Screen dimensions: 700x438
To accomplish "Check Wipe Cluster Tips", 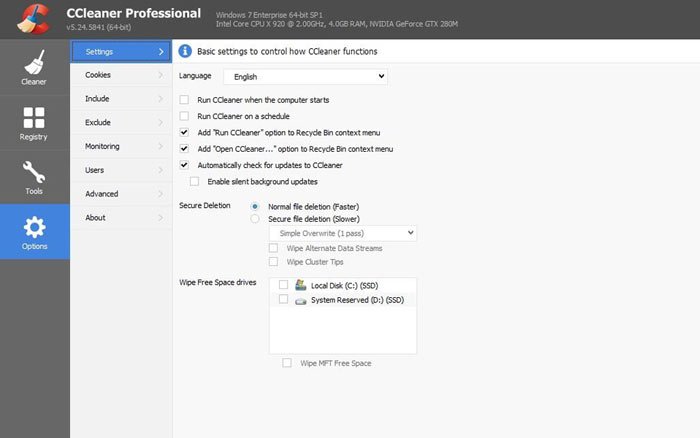I will click(x=273, y=262).
